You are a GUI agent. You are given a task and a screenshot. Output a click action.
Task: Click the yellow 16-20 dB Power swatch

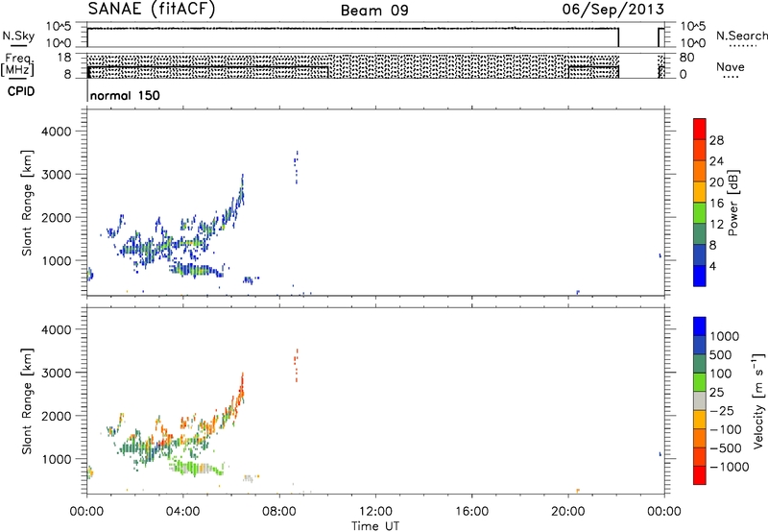700,191
